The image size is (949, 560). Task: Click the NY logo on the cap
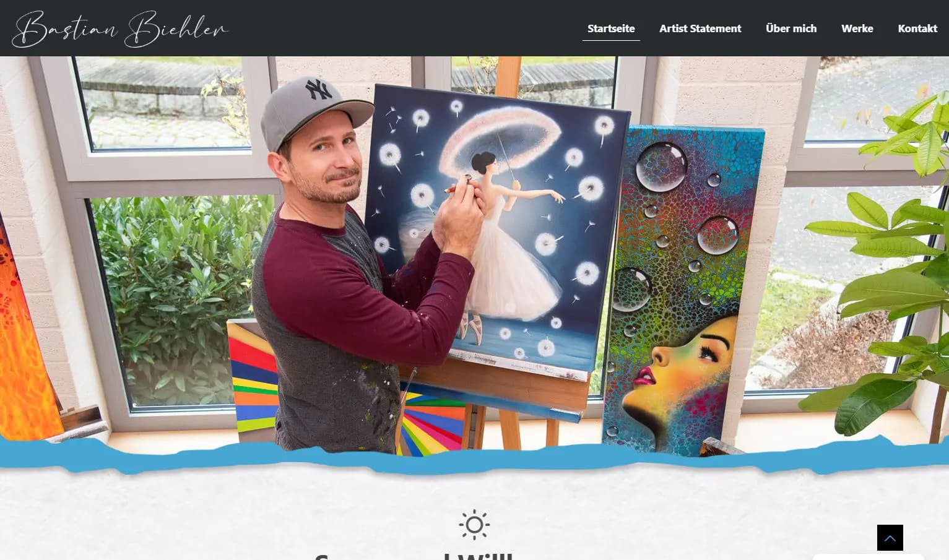coord(318,90)
